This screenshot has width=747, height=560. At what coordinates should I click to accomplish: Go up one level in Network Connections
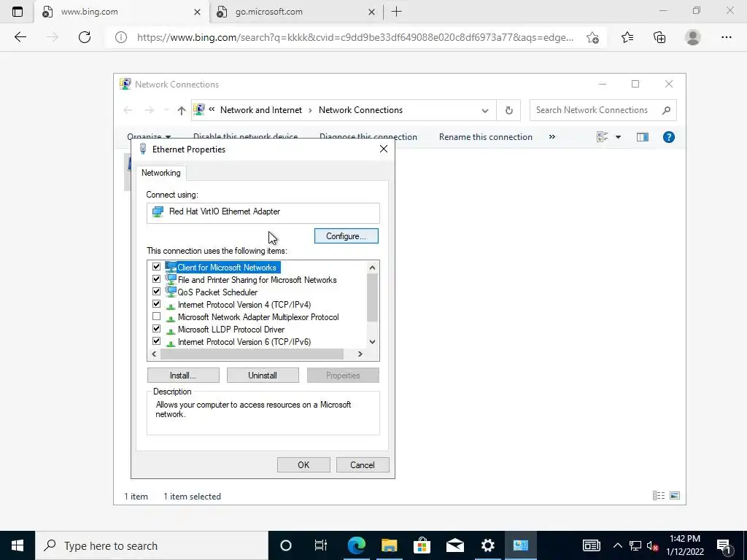pyautogui.click(x=181, y=111)
